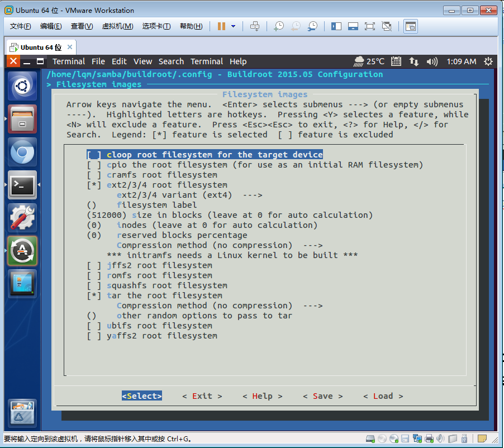Open the snapshot manager icon
The image size is (504, 448).
(x=313, y=26)
